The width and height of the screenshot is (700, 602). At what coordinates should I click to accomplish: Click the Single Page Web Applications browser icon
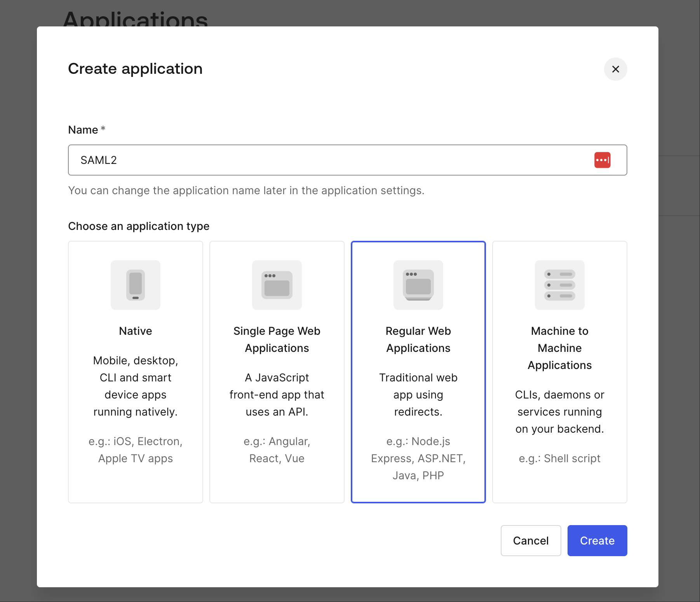tap(277, 285)
